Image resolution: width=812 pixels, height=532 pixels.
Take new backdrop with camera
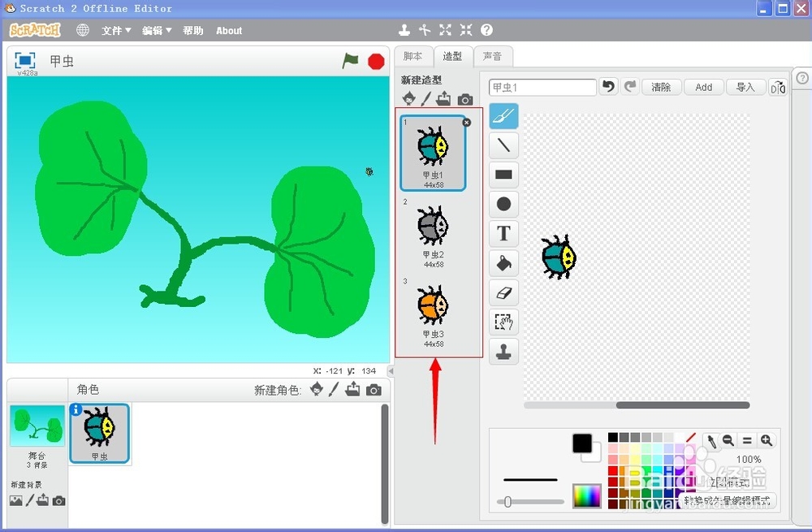point(59,501)
